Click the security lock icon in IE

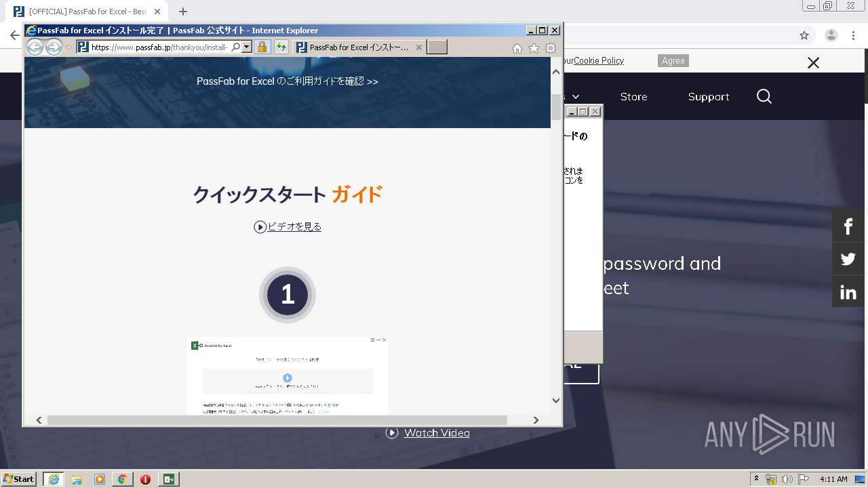[x=262, y=47]
